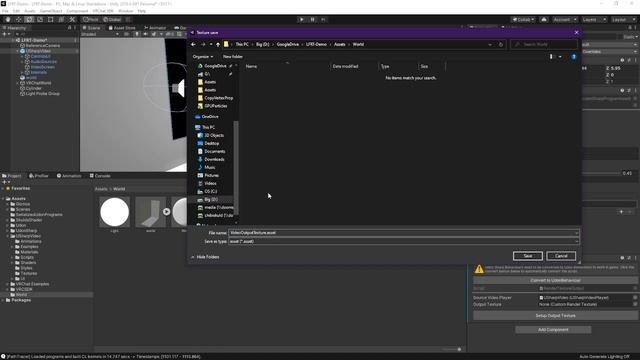Open the view options dropdown arrow in dialog

click(560, 57)
